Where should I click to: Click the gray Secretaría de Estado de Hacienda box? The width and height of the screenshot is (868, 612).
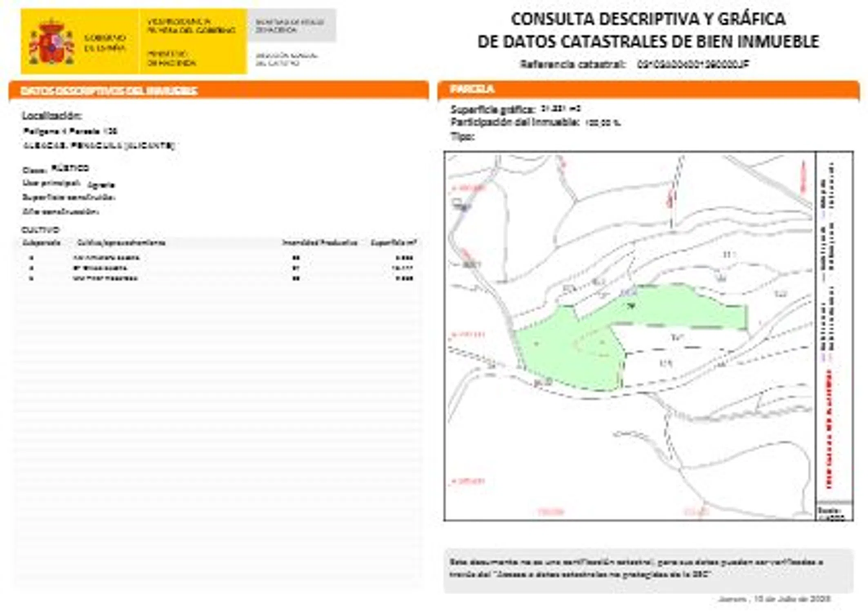point(291,26)
